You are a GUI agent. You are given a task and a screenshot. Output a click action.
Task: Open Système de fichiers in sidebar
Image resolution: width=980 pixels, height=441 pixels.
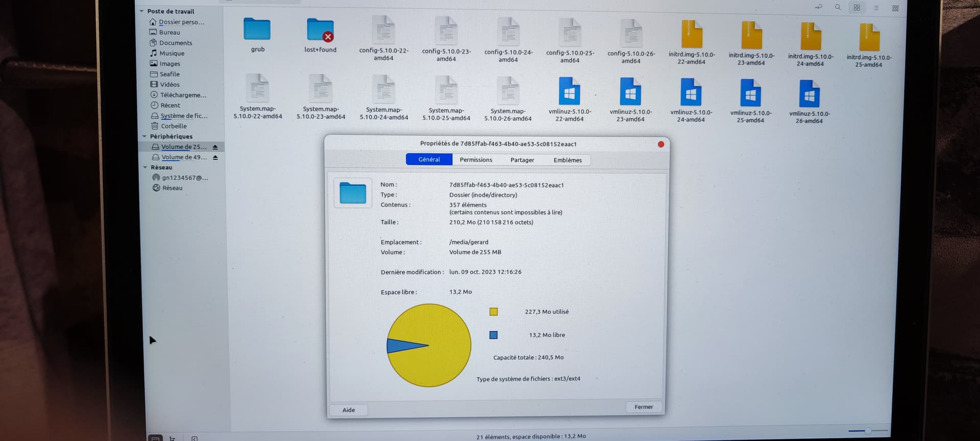tap(179, 116)
